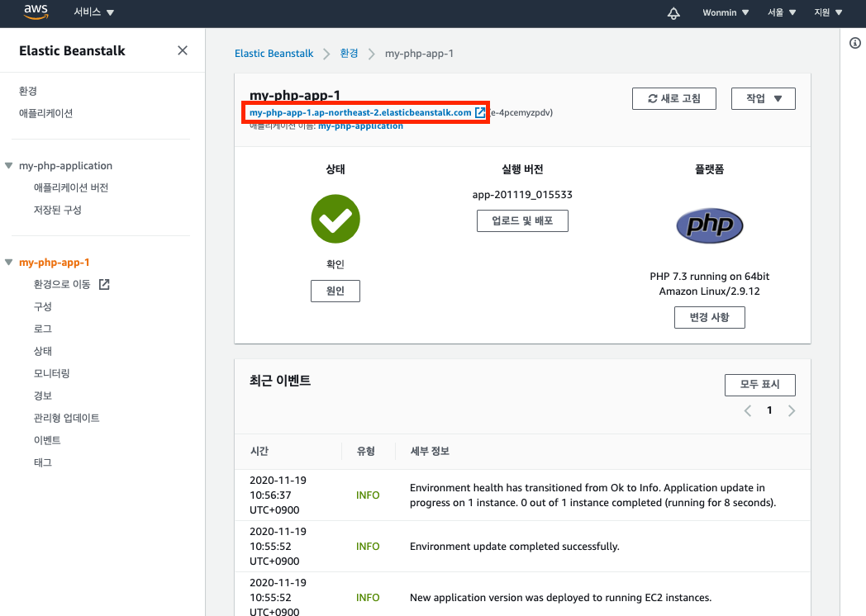
Task: Collapse the my-php-app-1 tree section
Action: point(9,263)
